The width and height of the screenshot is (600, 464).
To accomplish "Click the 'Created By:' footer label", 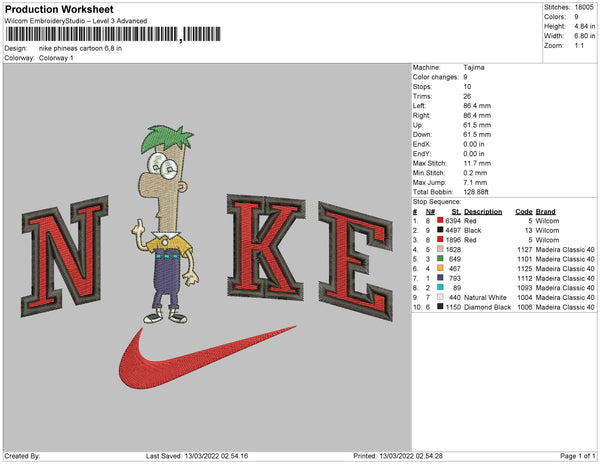I will 22,456.
